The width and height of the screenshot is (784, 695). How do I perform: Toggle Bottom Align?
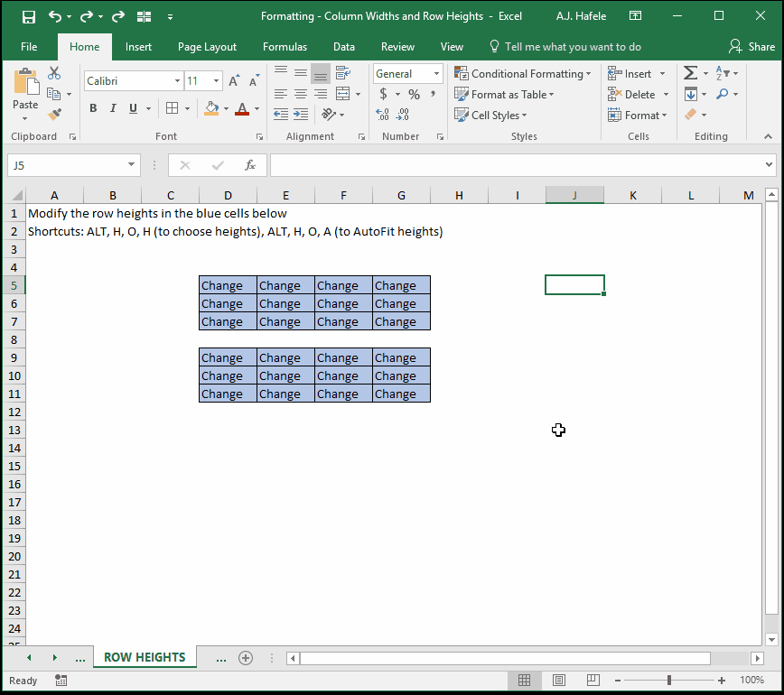pos(321,73)
